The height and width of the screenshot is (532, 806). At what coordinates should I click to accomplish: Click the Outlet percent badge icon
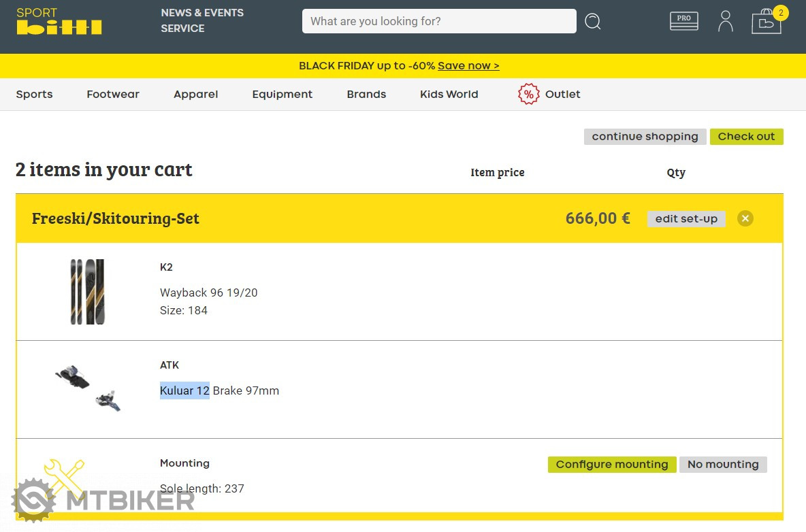tap(528, 94)
